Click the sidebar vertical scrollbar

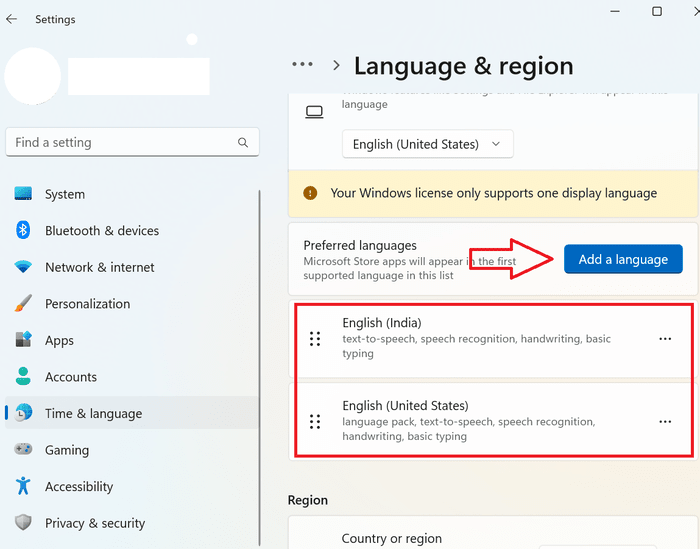pyautogui.click(x=259, y=367)
